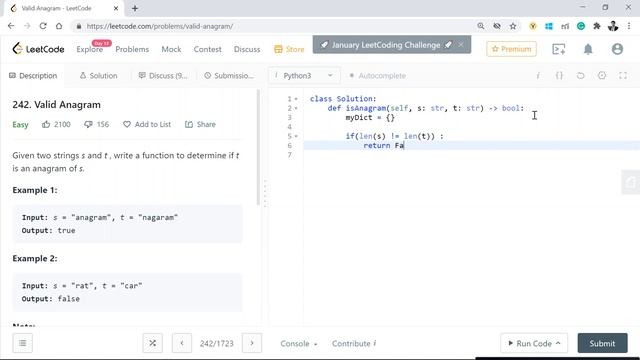
Task: Pick a random problem shuffle icon
Action: pos(153,343)
